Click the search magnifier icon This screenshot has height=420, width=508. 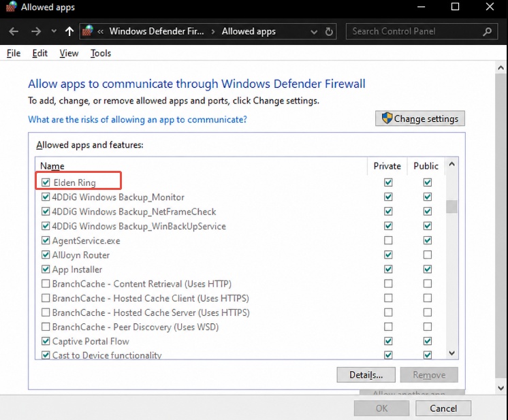(488, 31)
